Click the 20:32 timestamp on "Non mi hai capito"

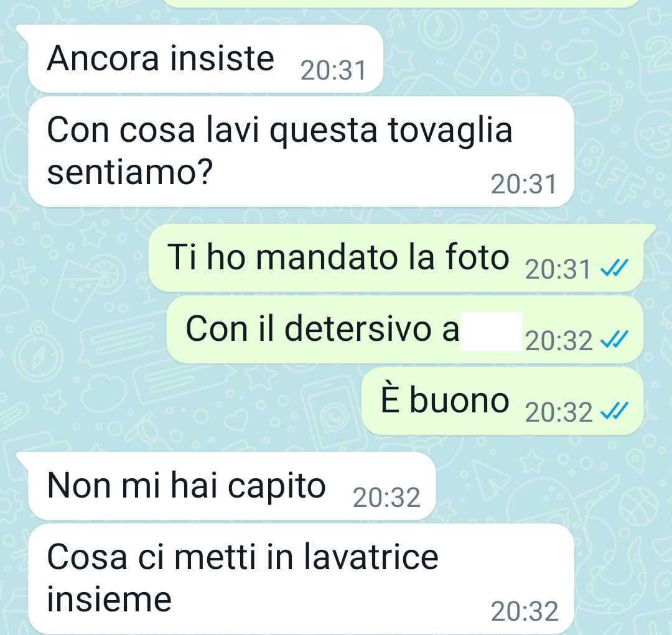tap(386, 498)
